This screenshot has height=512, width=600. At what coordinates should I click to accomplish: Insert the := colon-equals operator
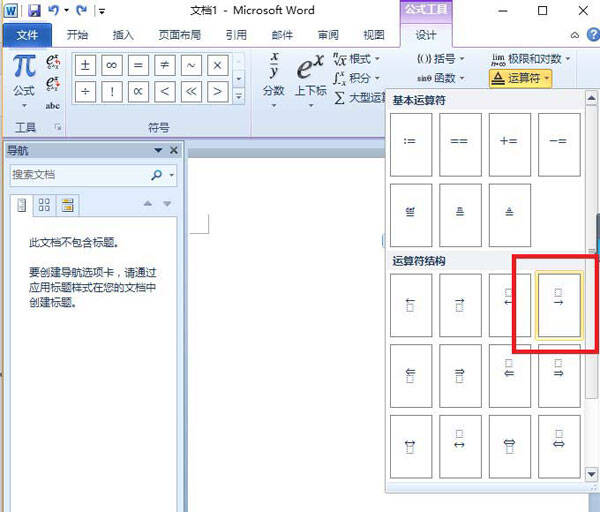coord(411,145)
